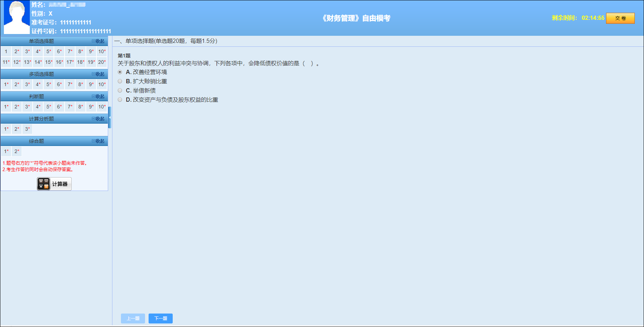Select option C 举借新债
The image size is (644, 327).
(x=120, y=90)
